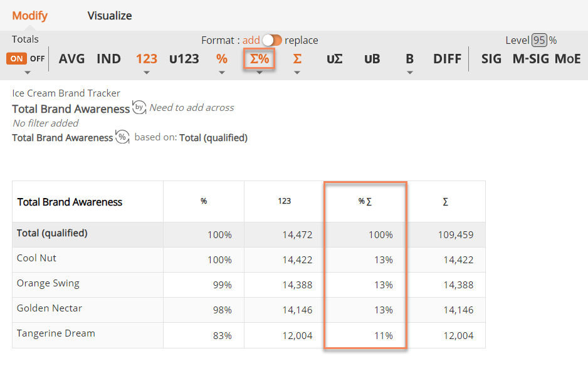Expand the dropdown under Totals ON/OFF
Image resolution: width=588 pixels, height=366 pixels.
pos(28,73)
